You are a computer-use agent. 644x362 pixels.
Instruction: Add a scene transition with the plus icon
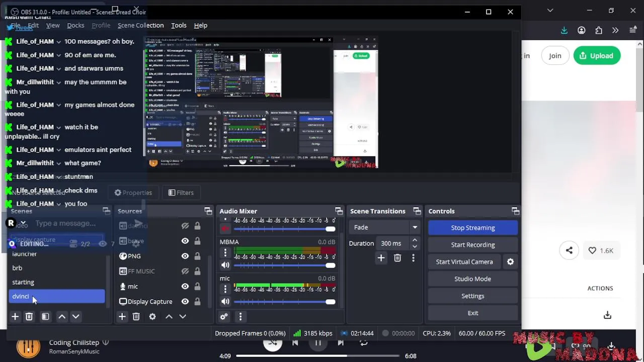(x=381, y=258)
